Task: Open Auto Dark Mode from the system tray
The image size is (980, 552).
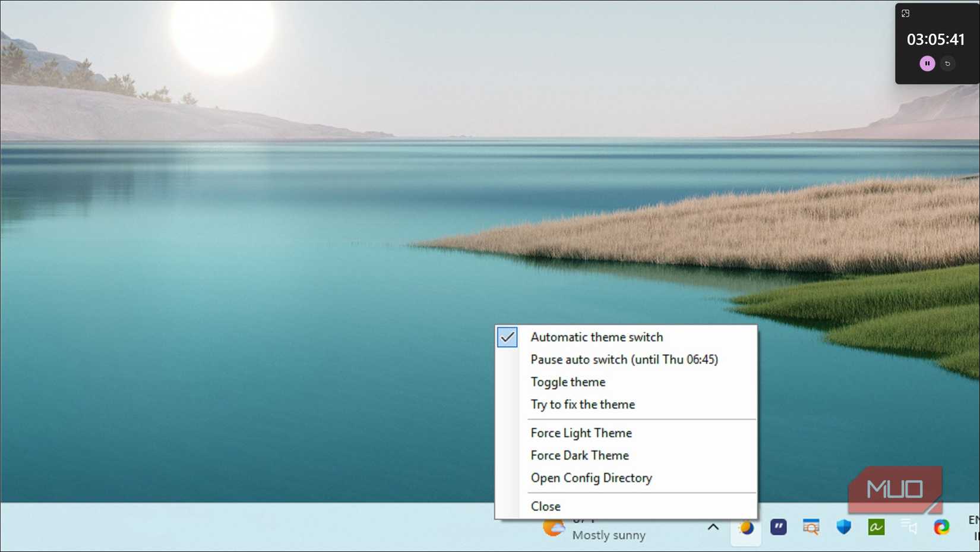Action: (x=746, y=527)
